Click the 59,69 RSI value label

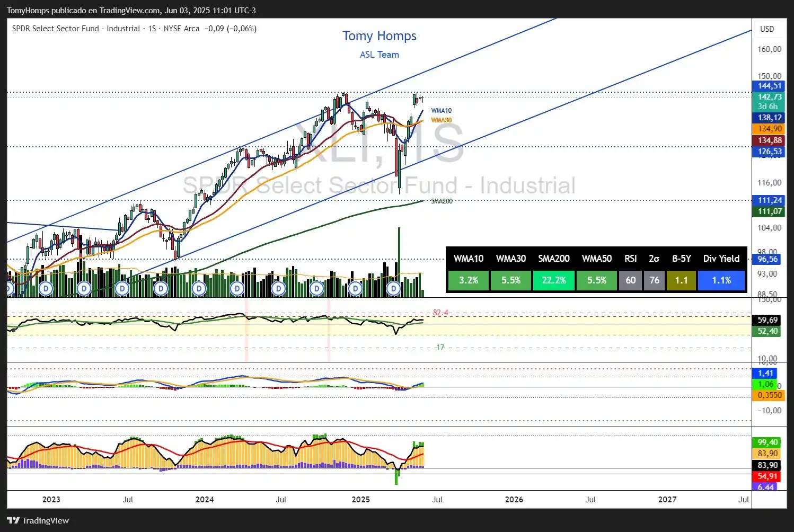point(767,320)
